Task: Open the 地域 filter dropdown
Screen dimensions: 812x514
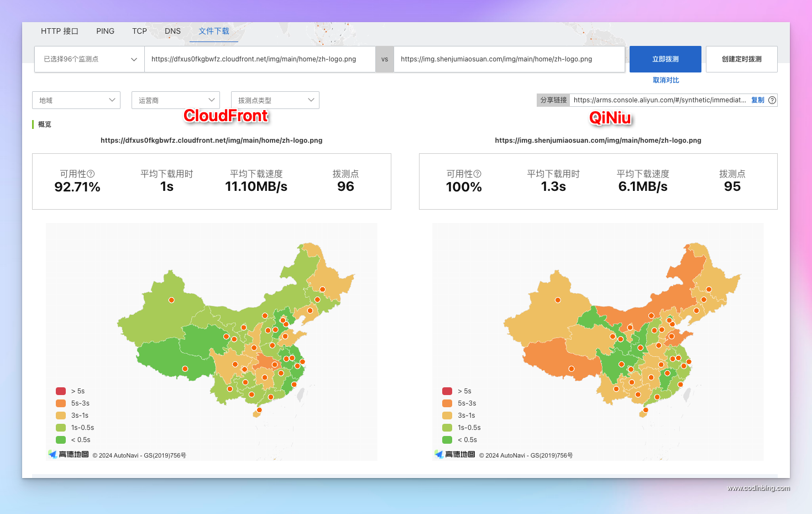Action: (x=76, y=100)
